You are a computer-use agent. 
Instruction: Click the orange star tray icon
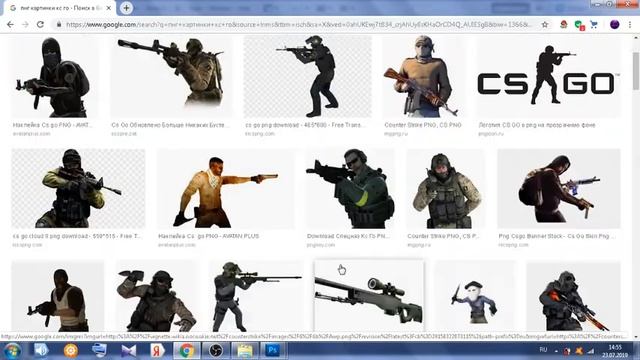(x=579, y=351)
